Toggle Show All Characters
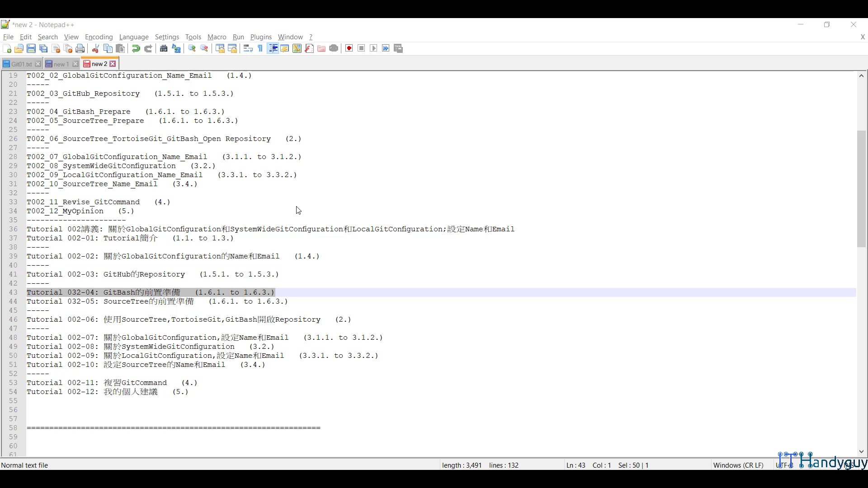Screen dimensions: 868x488 coord(260,48)
